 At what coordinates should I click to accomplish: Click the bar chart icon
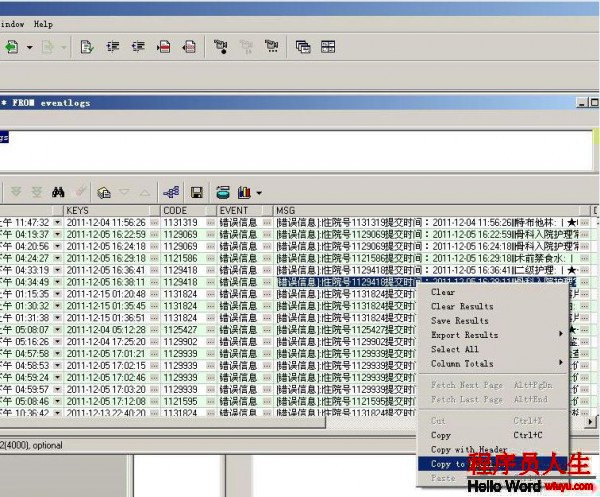tap(244, 192)
